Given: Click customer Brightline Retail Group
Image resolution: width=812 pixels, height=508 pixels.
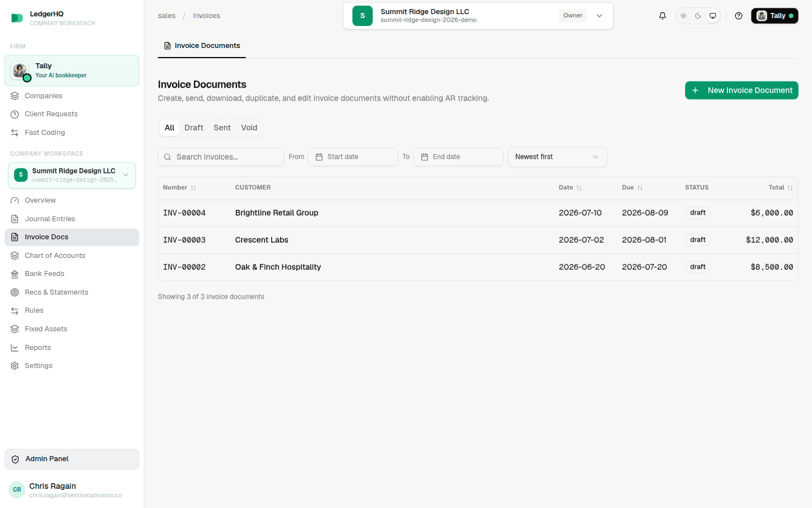Looking at the screenshot, I should coord(276,213).
